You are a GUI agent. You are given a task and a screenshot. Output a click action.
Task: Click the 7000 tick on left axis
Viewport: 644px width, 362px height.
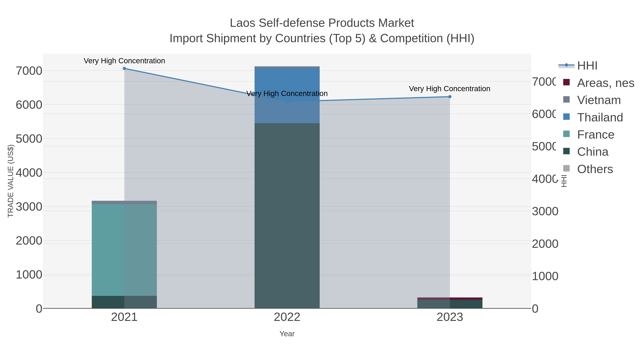(29, 71)
